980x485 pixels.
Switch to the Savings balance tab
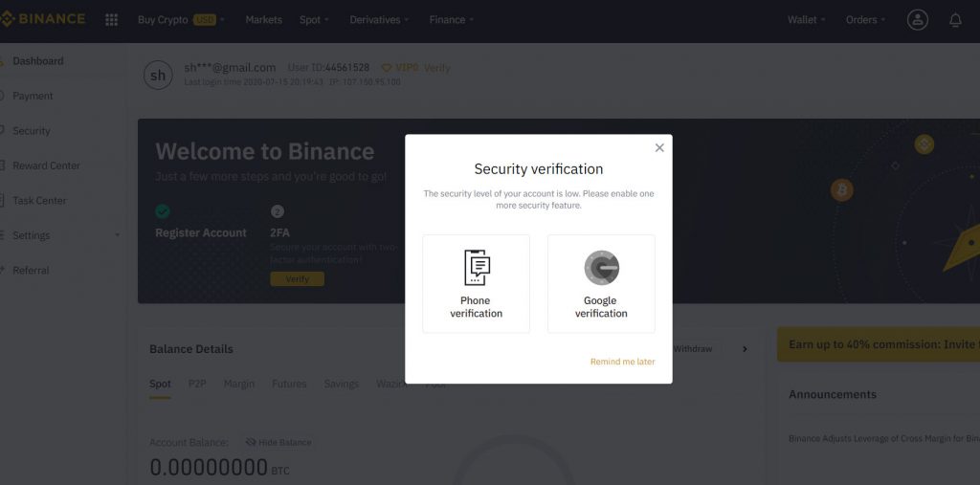342,384
